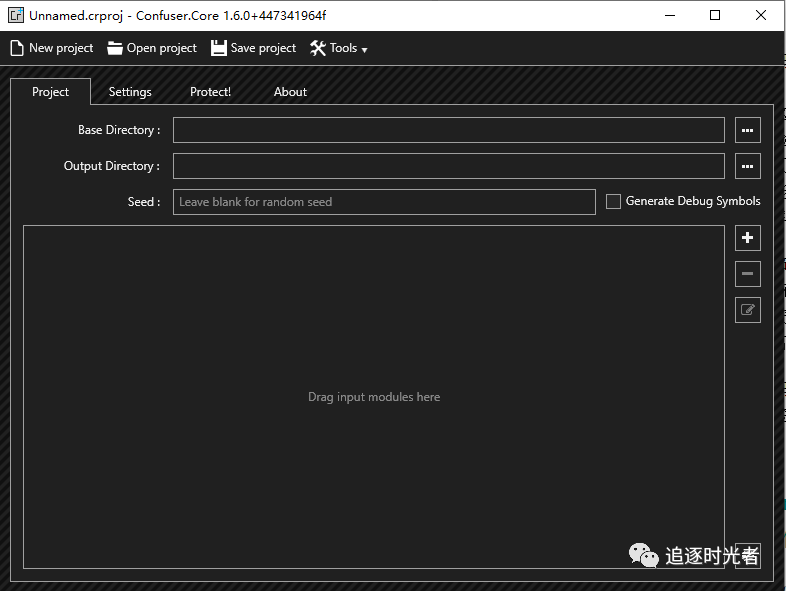786x591 pixels.
Task: Click the New project document icon
Action: 17,48
